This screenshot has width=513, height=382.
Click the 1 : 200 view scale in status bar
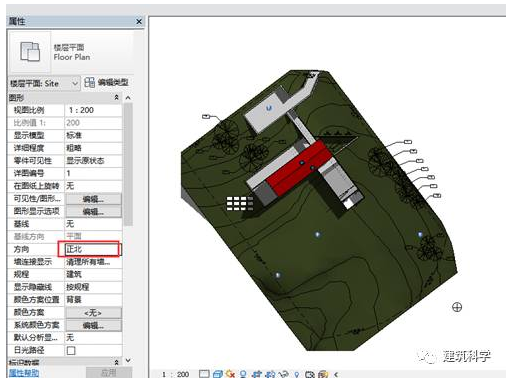[175, 375]
